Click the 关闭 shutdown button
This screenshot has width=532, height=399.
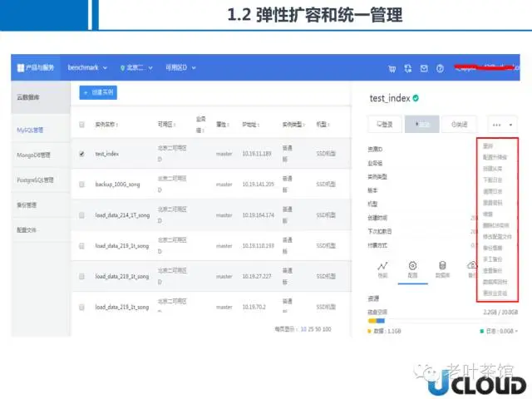click(x=460, y=125)
